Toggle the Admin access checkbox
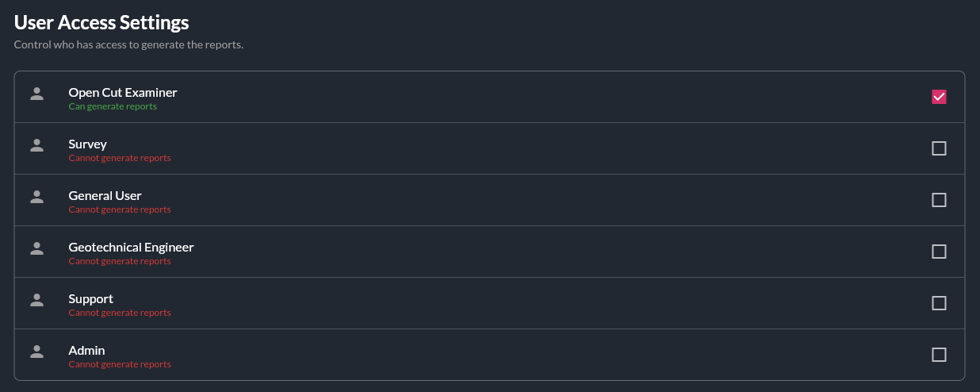 point(939,355)
